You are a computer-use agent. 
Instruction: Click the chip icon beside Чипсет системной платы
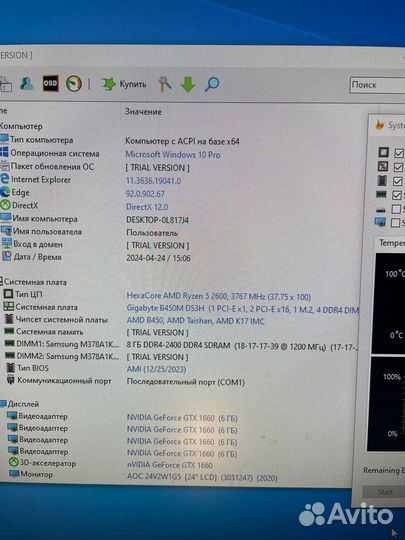tap(9, 319)
